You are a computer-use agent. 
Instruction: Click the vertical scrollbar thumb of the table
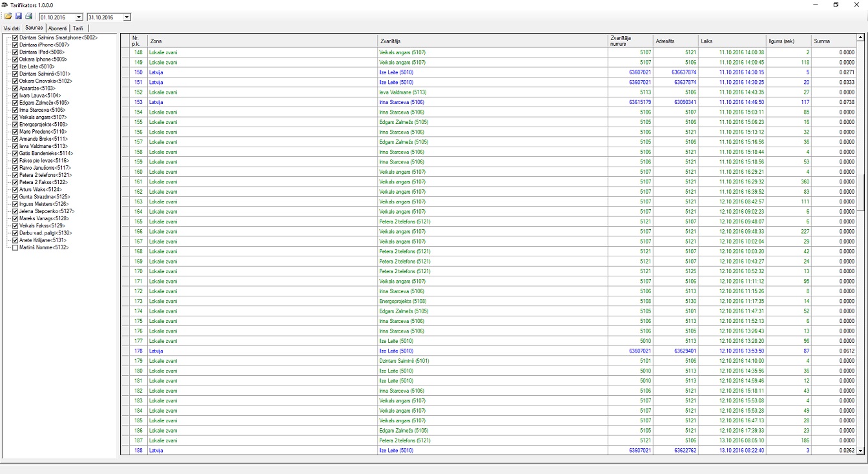(x=860, y=192)
